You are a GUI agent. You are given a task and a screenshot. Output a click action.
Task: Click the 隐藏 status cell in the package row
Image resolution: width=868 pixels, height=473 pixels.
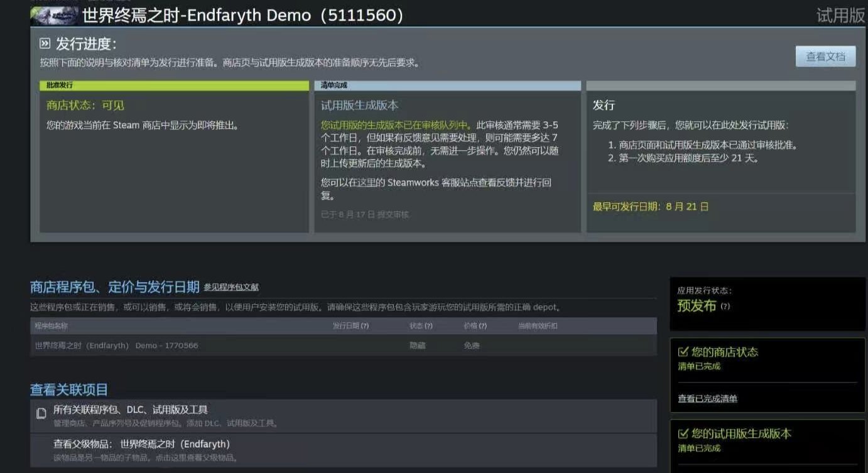coord(417,345)
